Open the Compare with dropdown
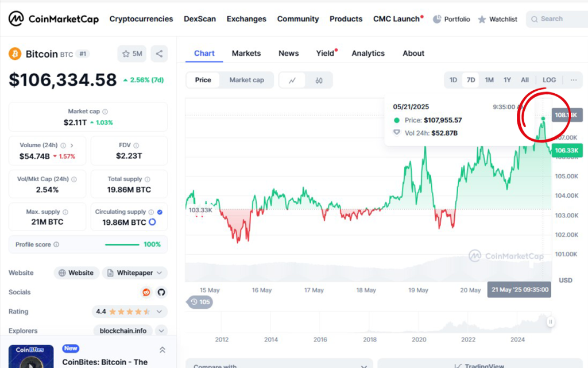Viewport: 588px width, 368px height. click(280, 365)
